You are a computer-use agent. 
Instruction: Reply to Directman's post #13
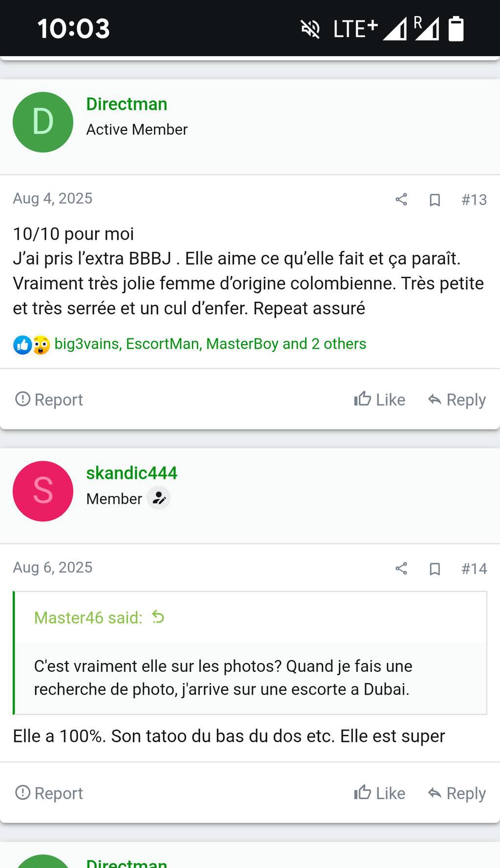point(457,399)
